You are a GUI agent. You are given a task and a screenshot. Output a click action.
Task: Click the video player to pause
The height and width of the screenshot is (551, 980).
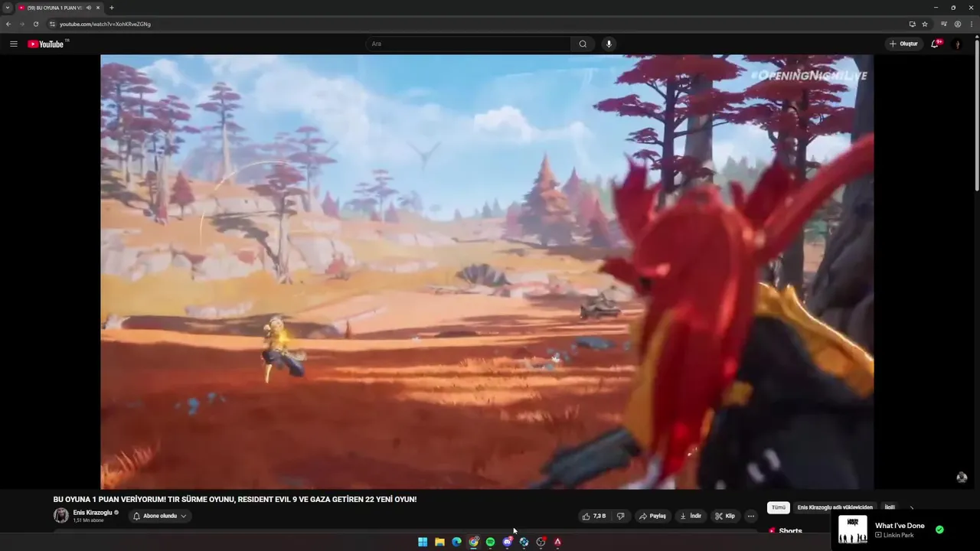coord(487,272)
